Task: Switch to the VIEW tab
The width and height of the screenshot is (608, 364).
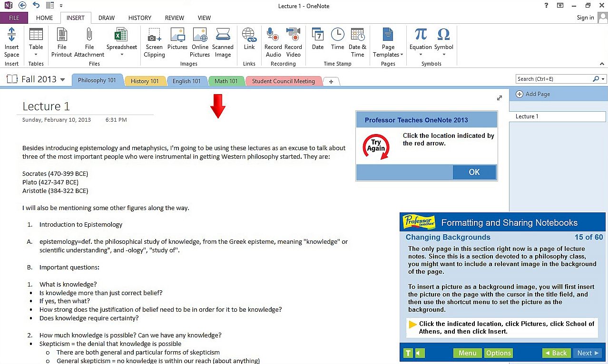Action: [x=204, y=18]
